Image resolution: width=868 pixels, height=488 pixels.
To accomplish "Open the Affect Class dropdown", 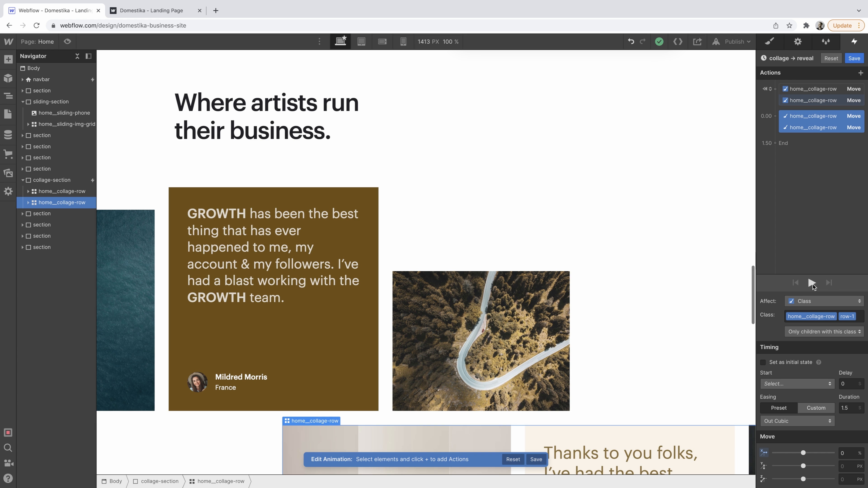I will [824, 301].
